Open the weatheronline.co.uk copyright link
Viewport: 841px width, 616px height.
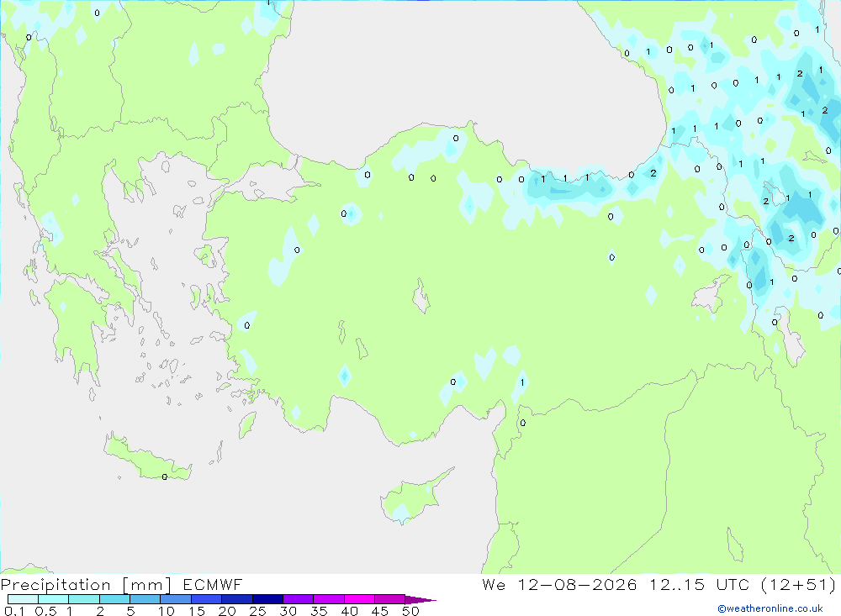pyautogui.click(x=770, y=608)
